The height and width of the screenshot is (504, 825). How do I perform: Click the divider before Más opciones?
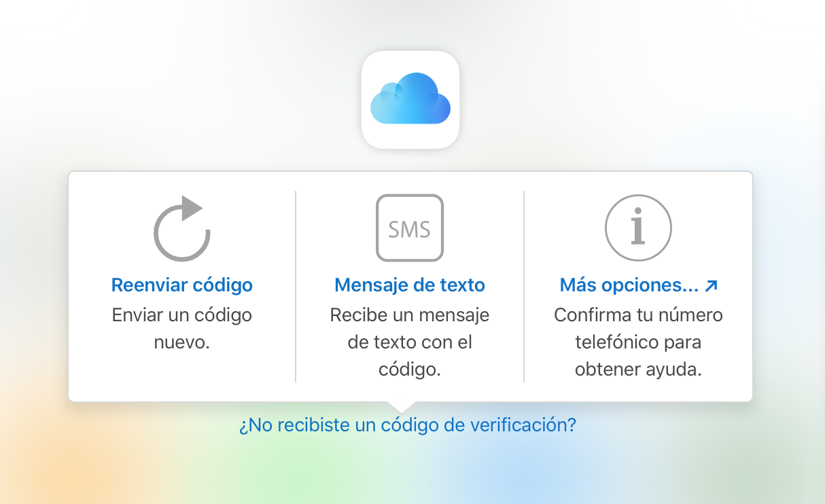(x=524, y=286)
